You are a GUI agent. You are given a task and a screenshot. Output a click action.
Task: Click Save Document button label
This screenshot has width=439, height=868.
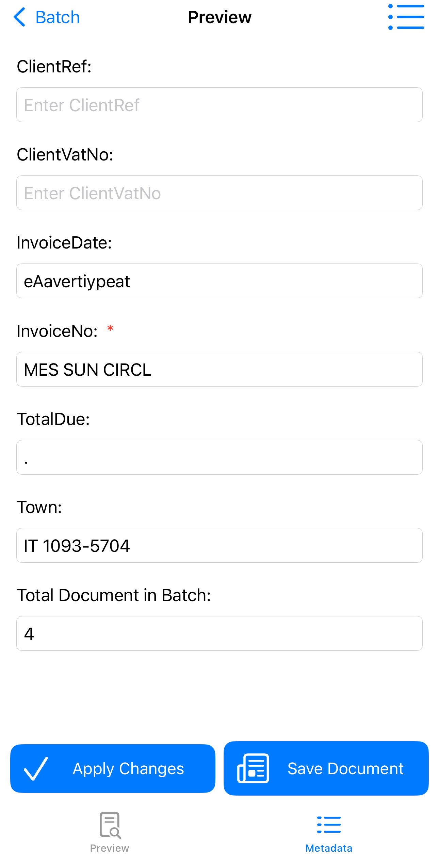coord(345,768)
